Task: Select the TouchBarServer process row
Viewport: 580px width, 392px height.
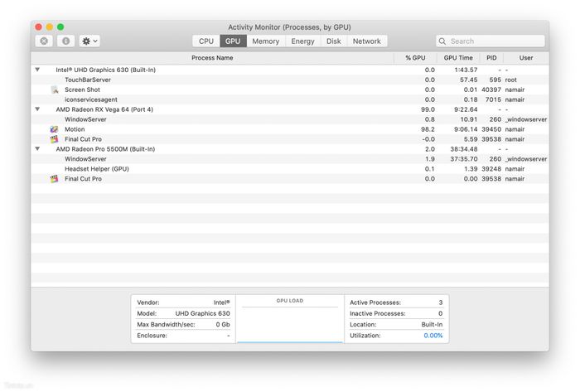Action: (290, 80)
